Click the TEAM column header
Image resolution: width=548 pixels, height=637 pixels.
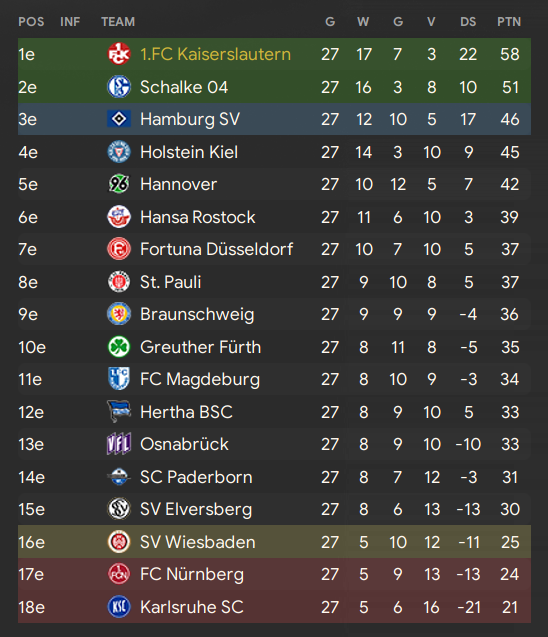pos(118,22)
